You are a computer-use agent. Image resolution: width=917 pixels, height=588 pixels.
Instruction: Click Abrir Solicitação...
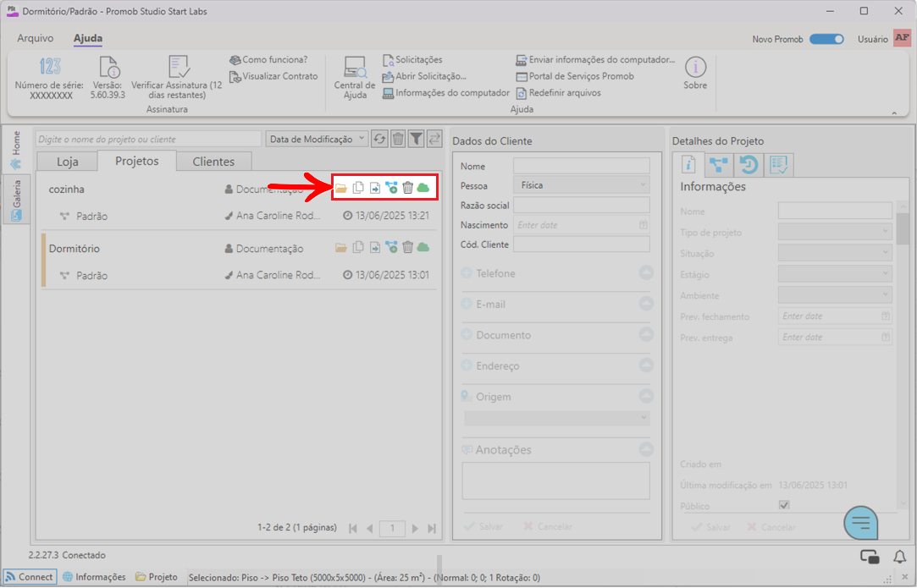[x=424, y=76]
